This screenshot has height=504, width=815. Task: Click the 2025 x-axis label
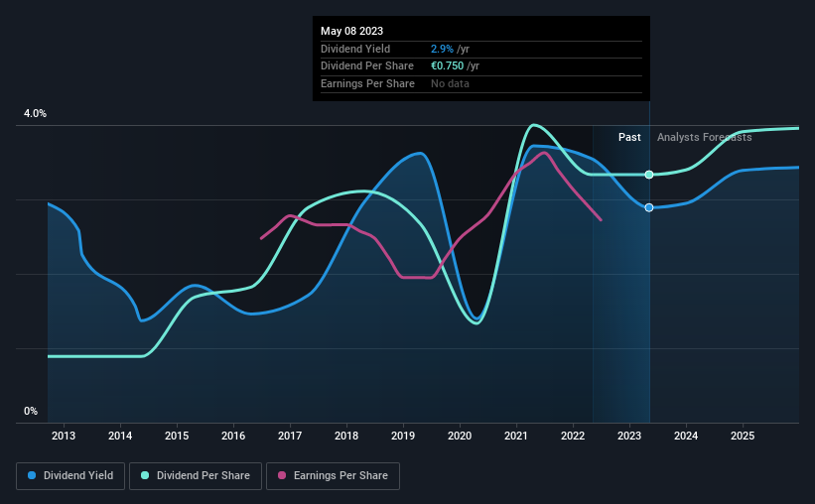pyautogui.click(x=743, y=436)
